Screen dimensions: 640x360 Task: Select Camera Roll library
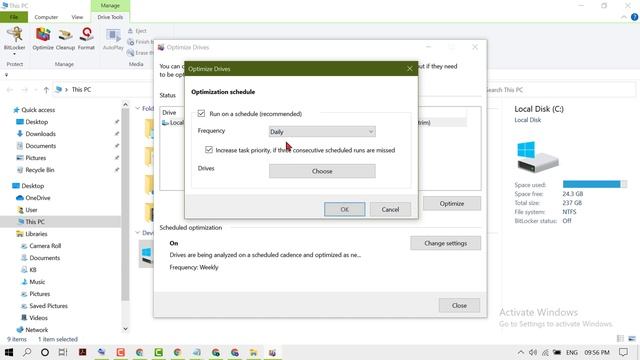coord(45,246)
